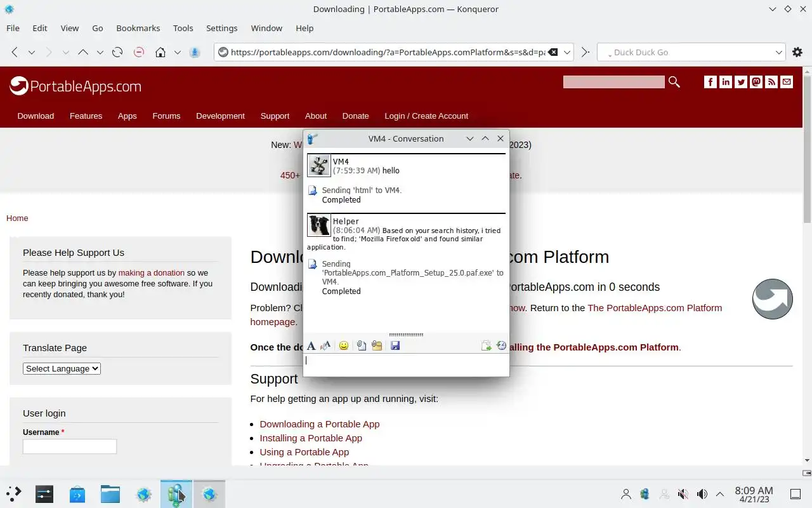Open the Settings menu
The height and width of the screenshot is (508, 812).
(x=222, y=29)
